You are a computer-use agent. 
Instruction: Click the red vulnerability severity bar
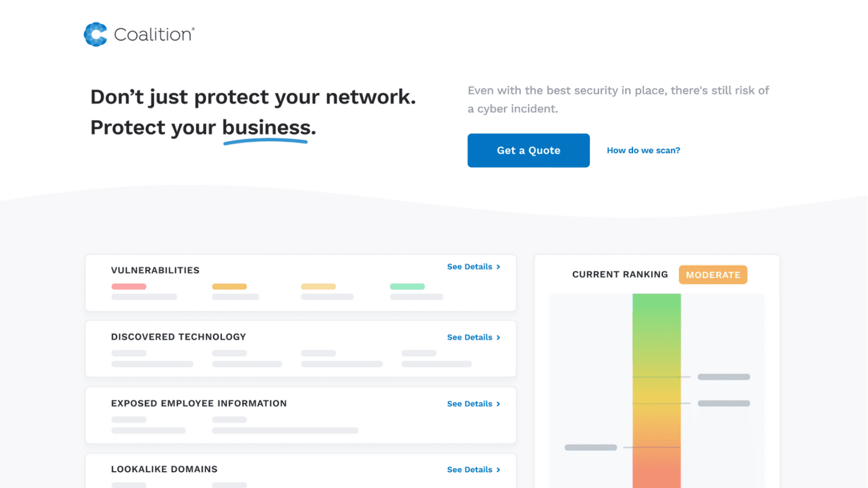click(x=129, y=286)
